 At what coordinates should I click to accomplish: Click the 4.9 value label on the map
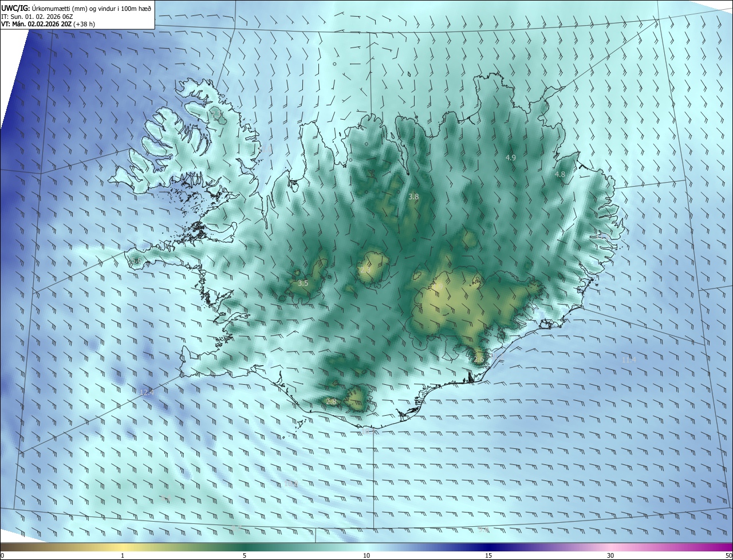click(511, 157)
